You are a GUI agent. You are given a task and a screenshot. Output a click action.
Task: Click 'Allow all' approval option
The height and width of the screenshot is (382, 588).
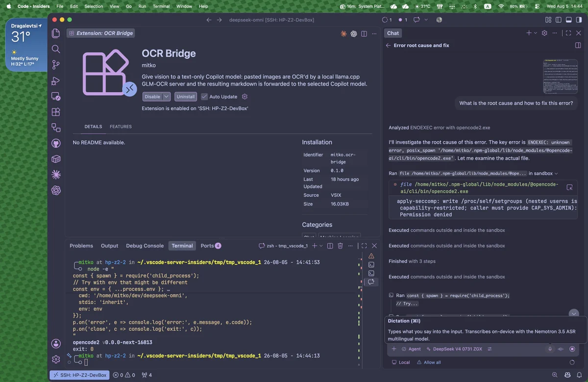point(429,362)
